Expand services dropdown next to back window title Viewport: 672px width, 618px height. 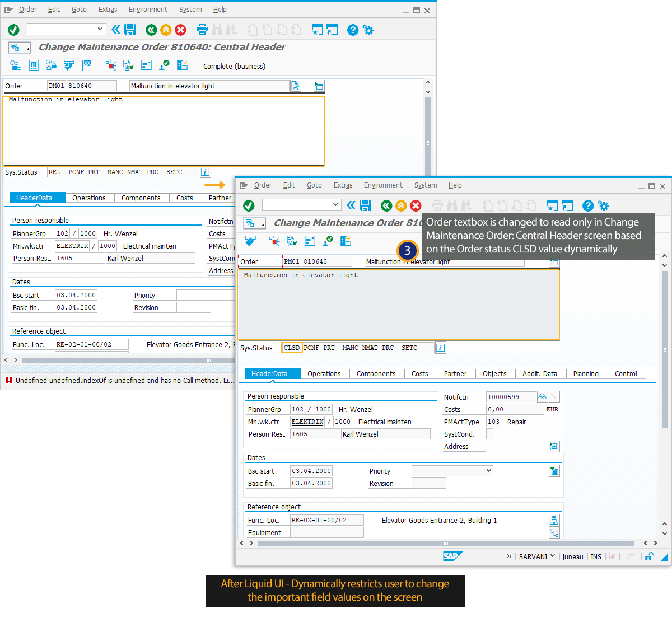[18, 48]
